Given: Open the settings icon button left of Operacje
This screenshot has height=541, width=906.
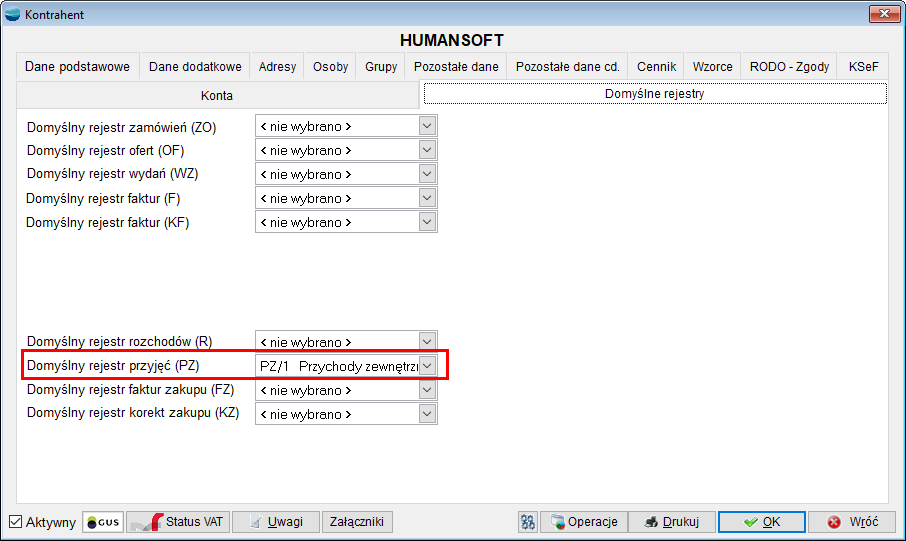Looking at the screenshot, I should click(x=528, y=522).
